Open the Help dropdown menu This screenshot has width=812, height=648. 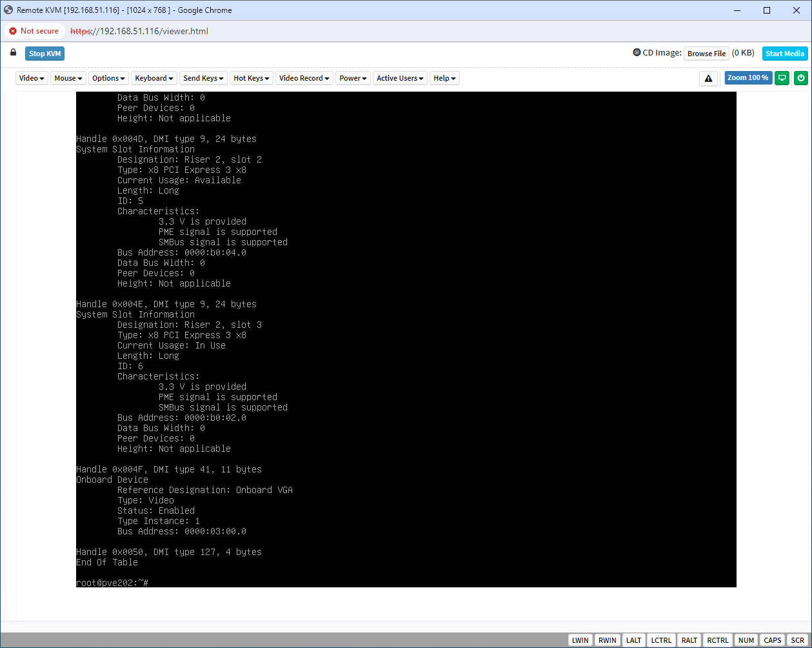pos(444,78)
